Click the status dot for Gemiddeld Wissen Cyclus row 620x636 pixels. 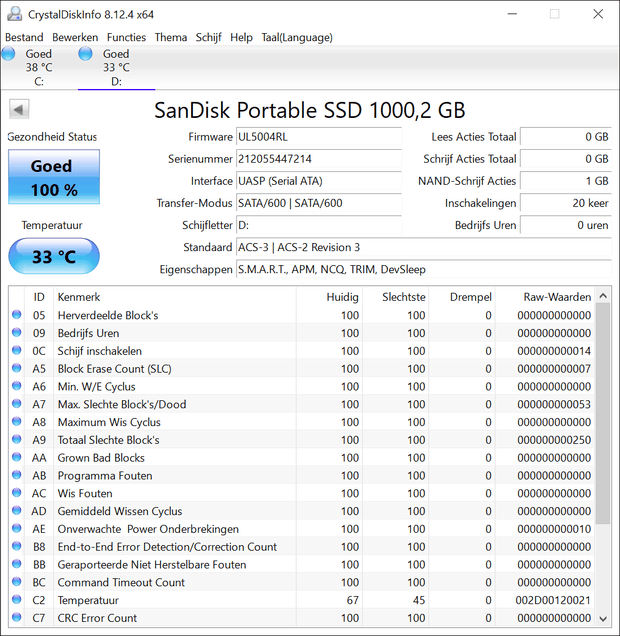click(17, 510)
